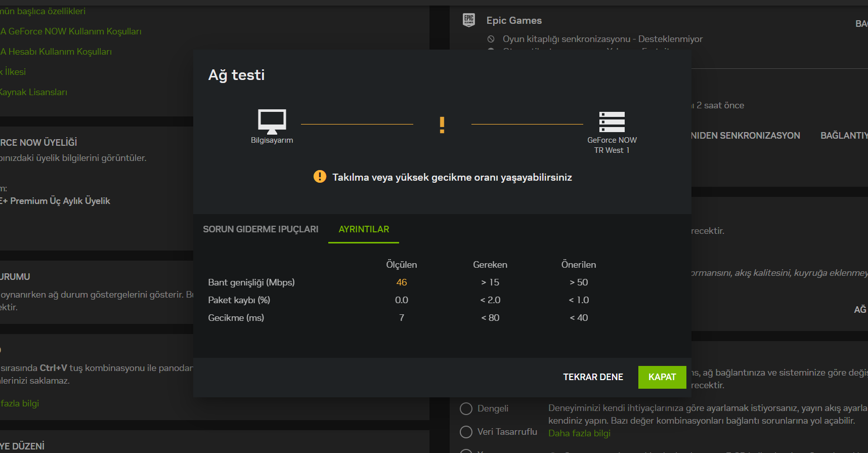This screenshot has width=868, height=453.
Task: Click the TR West 1 server label
Action: pos(612,150)
